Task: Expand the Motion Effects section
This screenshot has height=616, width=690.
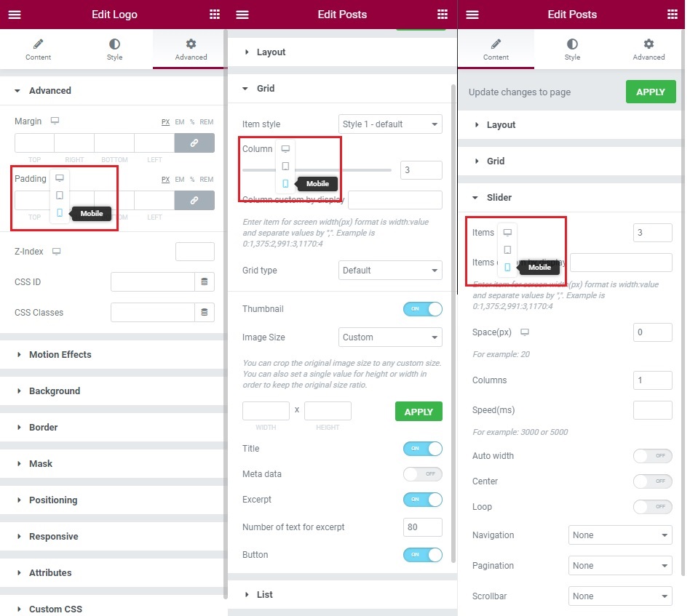Action: click(60, 354)
